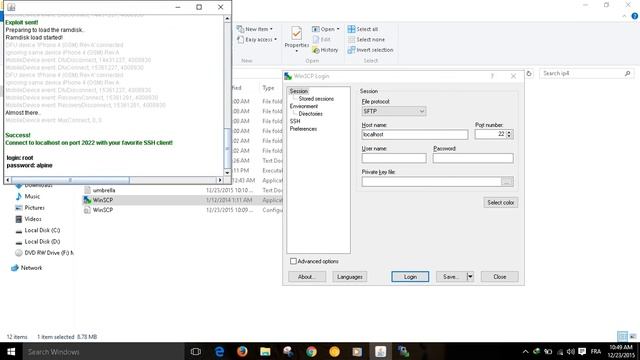Open the Save button dropdown arrow
Image resolution: width=640 pixels, height=360 pixels.
(470, 277)
